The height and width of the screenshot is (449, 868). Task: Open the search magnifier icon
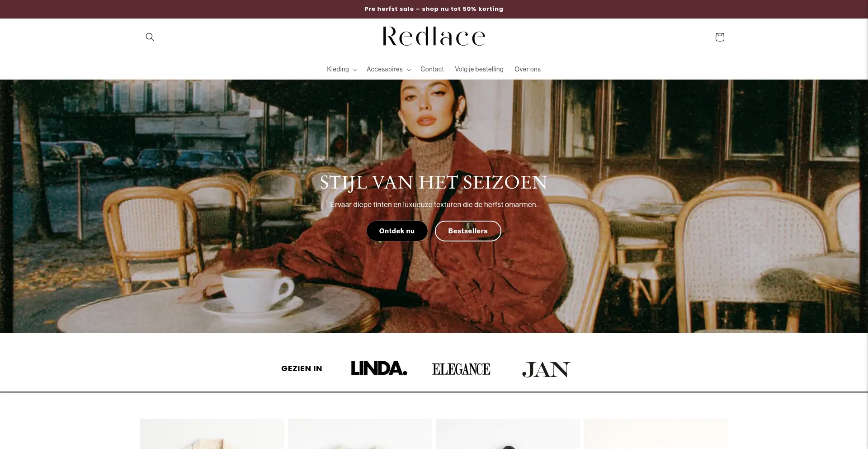point(150,37)
